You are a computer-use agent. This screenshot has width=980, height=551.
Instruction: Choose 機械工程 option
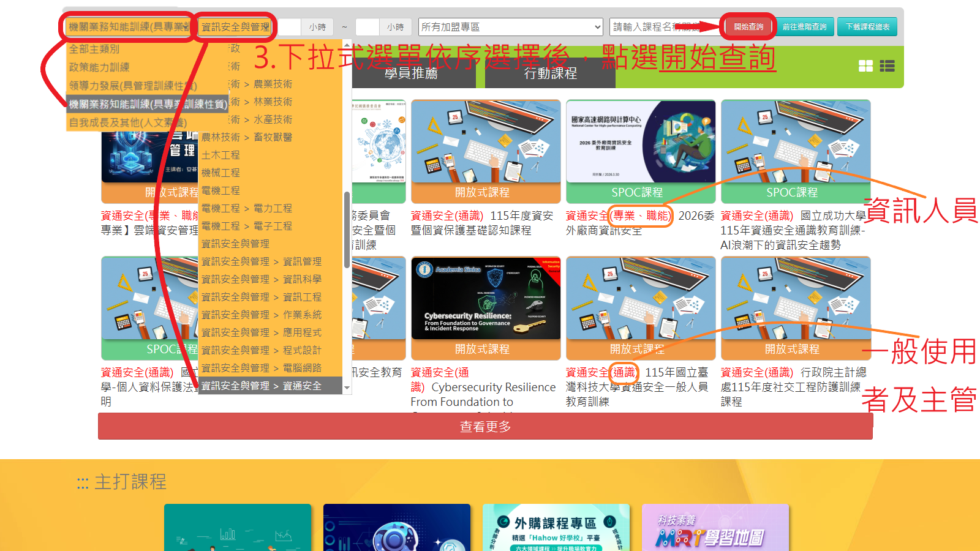(270, 173)
